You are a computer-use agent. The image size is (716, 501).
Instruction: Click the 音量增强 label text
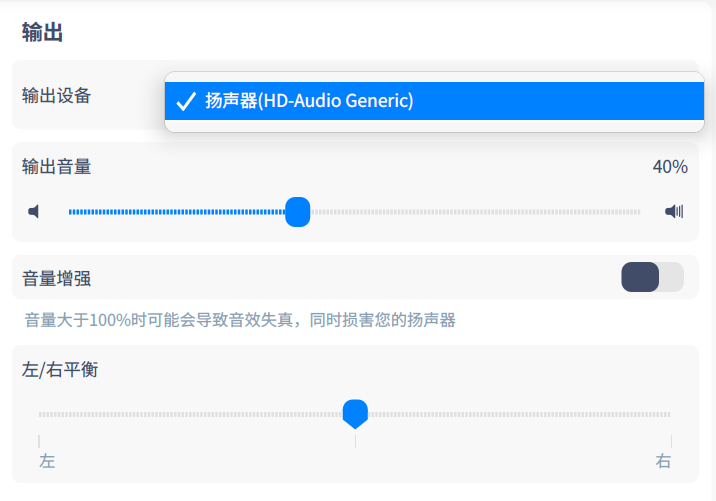tap(57, 278)
